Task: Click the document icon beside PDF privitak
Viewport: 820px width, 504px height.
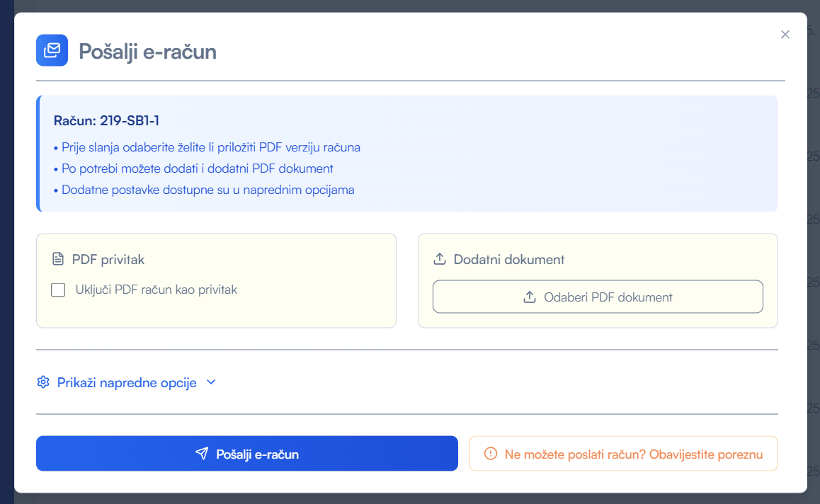Action: [58, 260]
